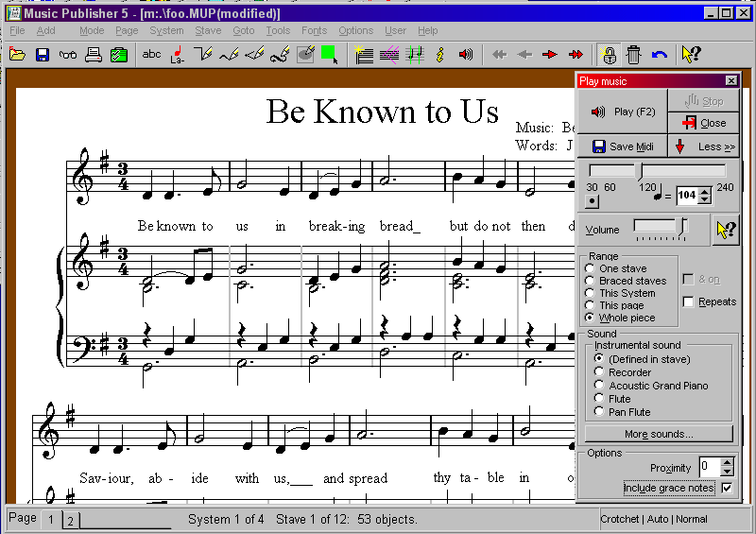Select the hairpin crescendo pencil tool
Image resolution: width=756 pixels, height=534 pixels.
point(254,55)
